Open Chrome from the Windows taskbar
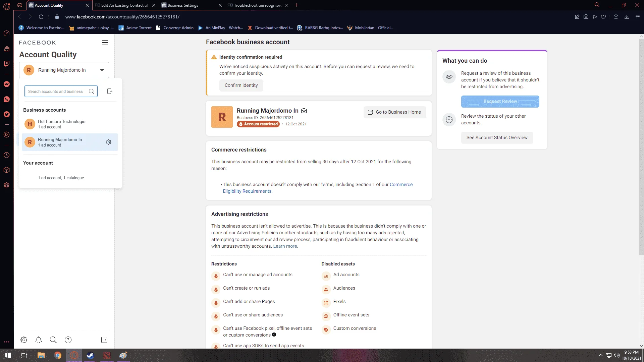 58,355
